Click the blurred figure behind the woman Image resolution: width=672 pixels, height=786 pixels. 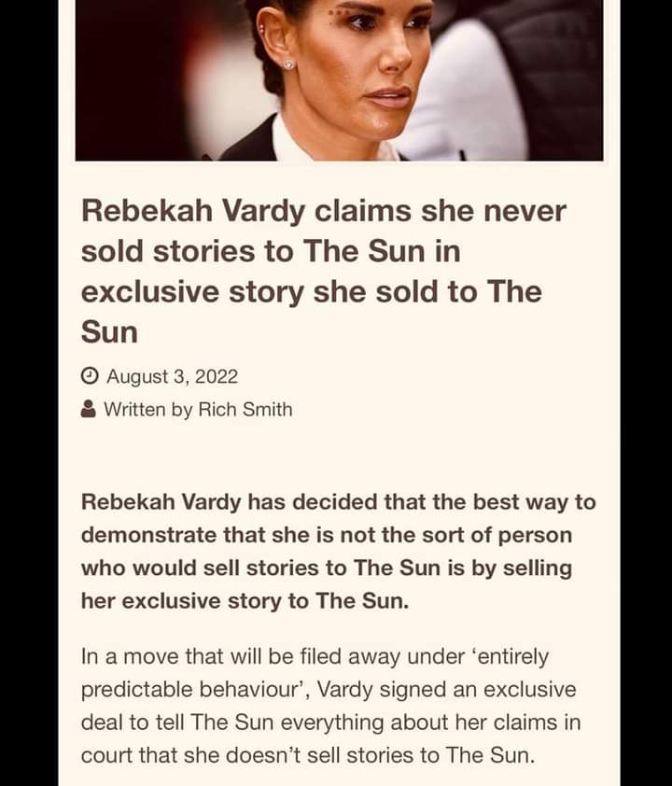(523, 84)
